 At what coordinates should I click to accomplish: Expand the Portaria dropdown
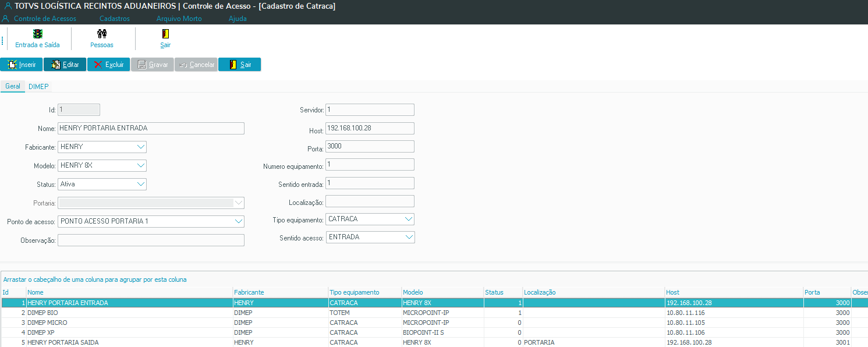coord(239,203)
